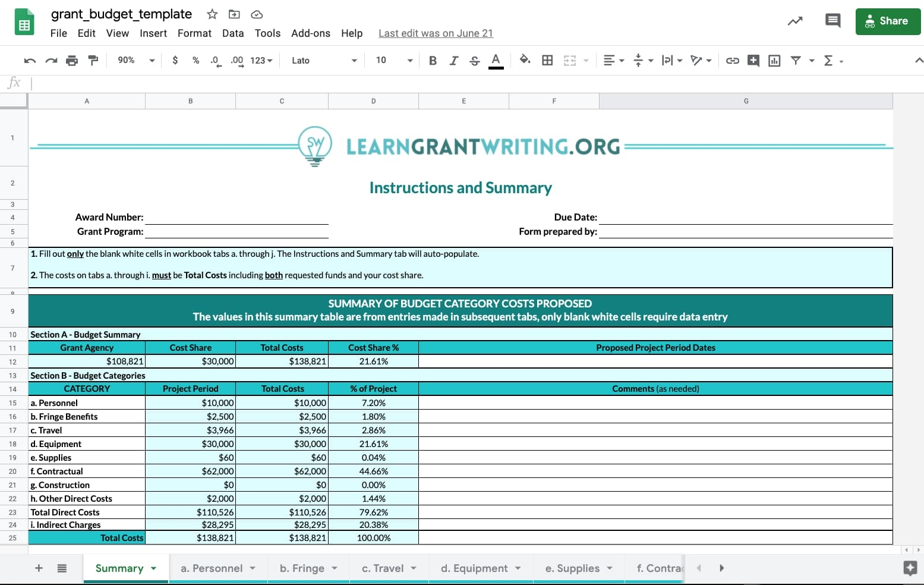
Task: Open the zoom level dropdown
Action: pos(134,60)
